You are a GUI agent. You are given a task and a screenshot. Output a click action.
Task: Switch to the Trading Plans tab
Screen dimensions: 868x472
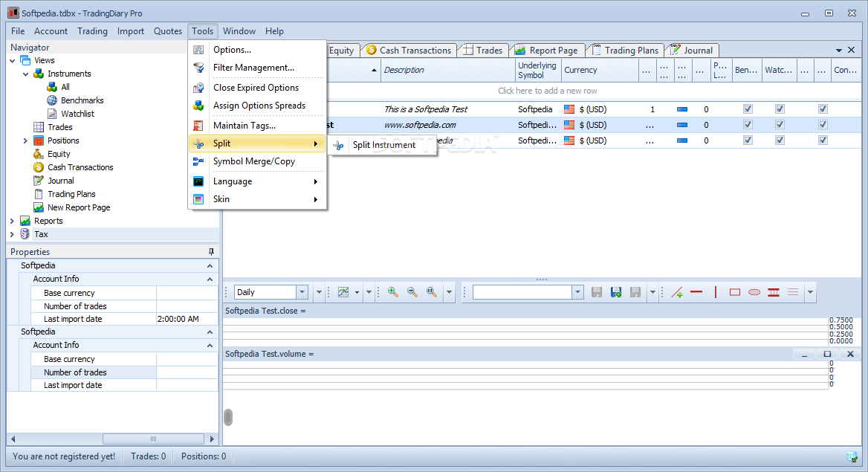[x=626, y=51]
